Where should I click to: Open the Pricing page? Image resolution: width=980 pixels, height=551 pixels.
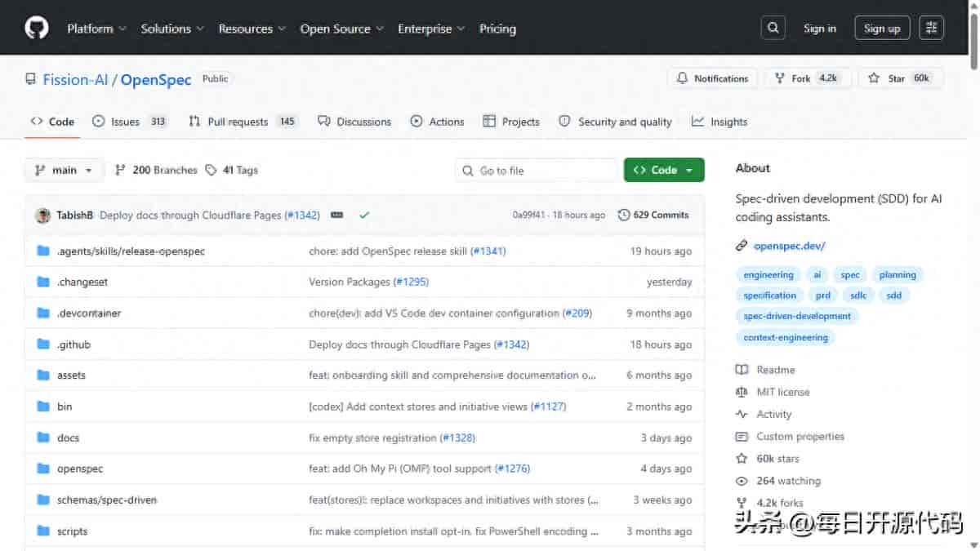pos(497,28)
